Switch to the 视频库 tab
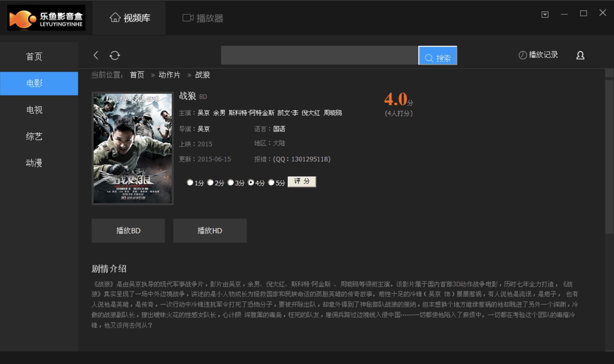The height and width of the screenshot is (364, 614). [x=130, y=18]
